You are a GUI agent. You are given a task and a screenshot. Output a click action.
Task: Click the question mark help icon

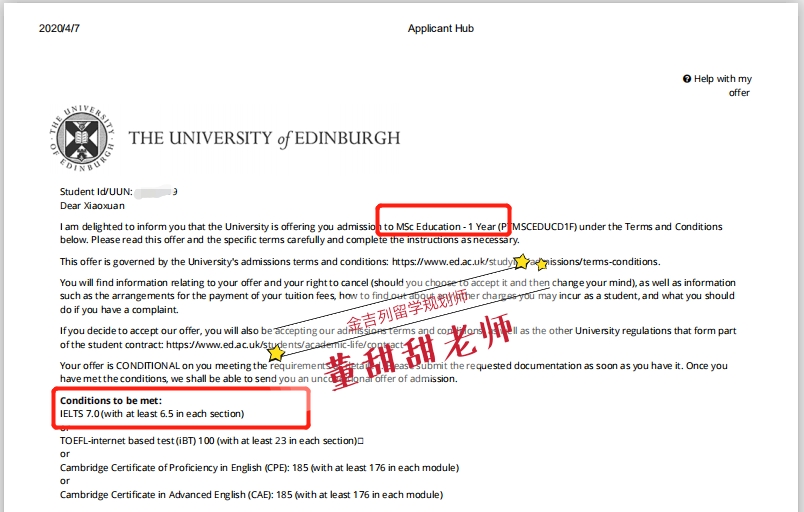(687, 79)
